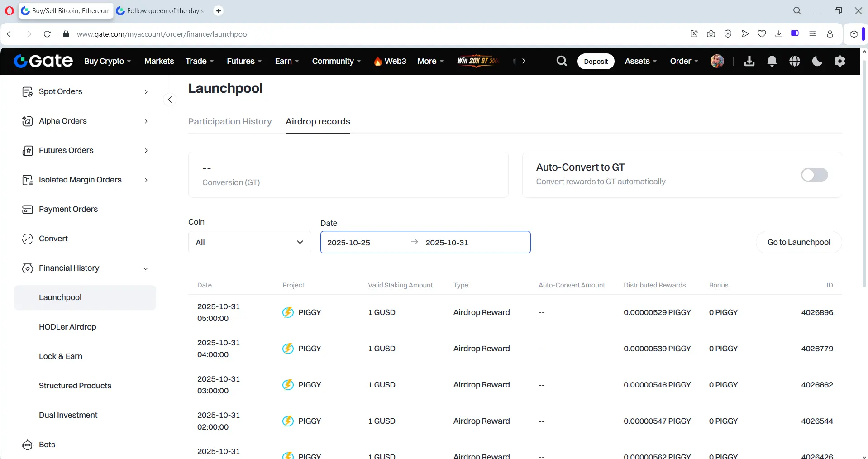868x459 pixels.
Task: Expand the Futures menu in header
Action: pyautogui.click(x=244, y=61)
